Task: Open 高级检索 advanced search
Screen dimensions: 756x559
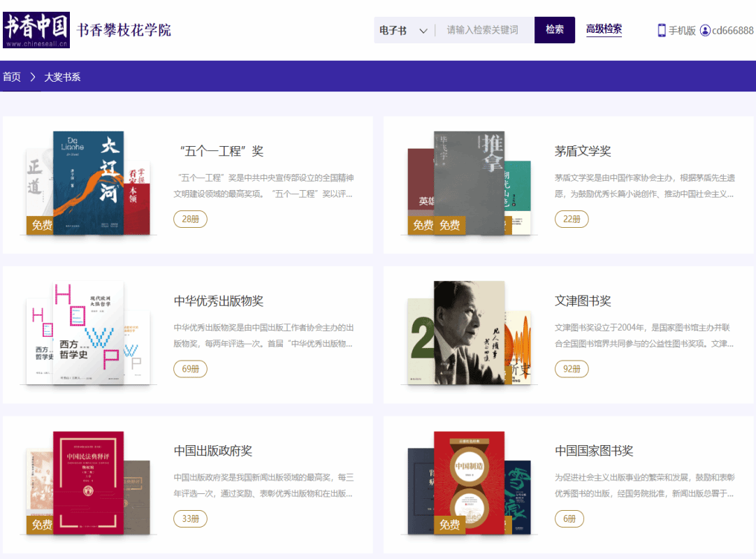Action: click(604, 29)
